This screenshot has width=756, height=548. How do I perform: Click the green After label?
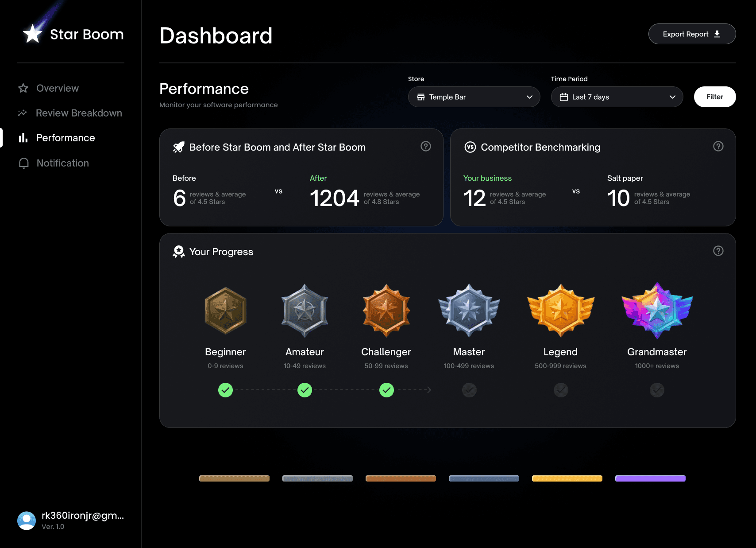pyautogui.click(x=318, y=178)
